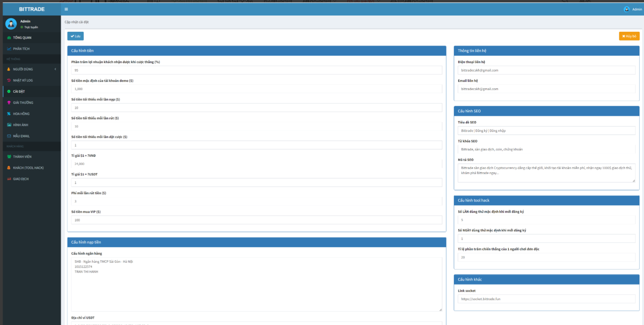Image resolution: width=644 pixels, height=325 pixels.
Task: Click the Tiêu đề SEO field
Action: 546,131
